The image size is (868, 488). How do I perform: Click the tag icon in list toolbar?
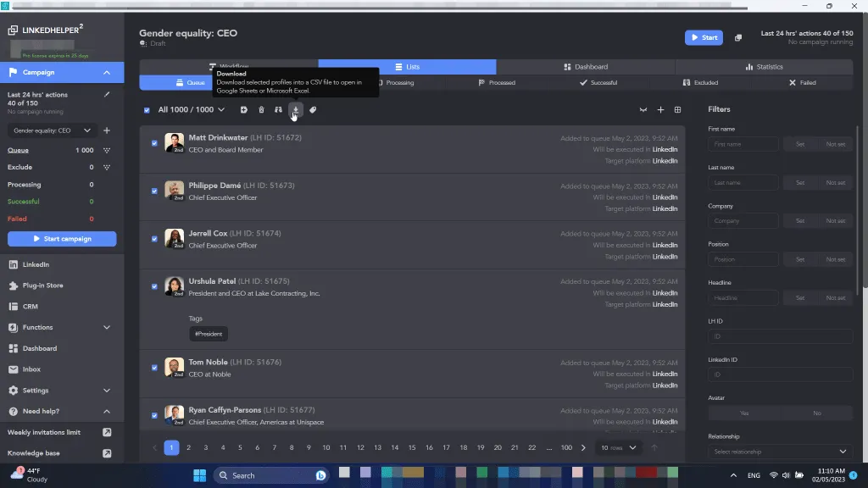point(313,109)
